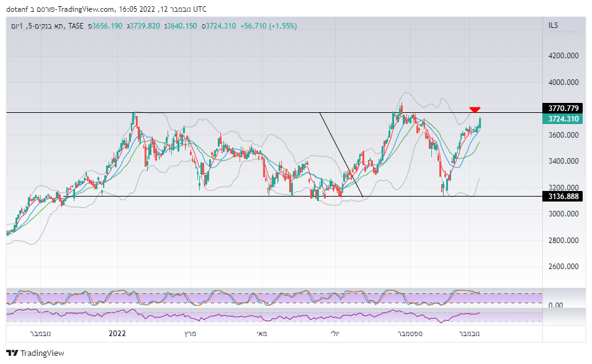Screen dimensions: 592x364
Task: Click the יולי month label on time axis
Action: 335,334
